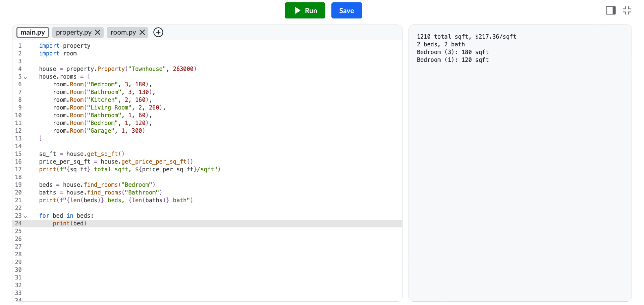Collapse the for loop on line 23
This screenshot has height=305, width=644.
point(25,216)
